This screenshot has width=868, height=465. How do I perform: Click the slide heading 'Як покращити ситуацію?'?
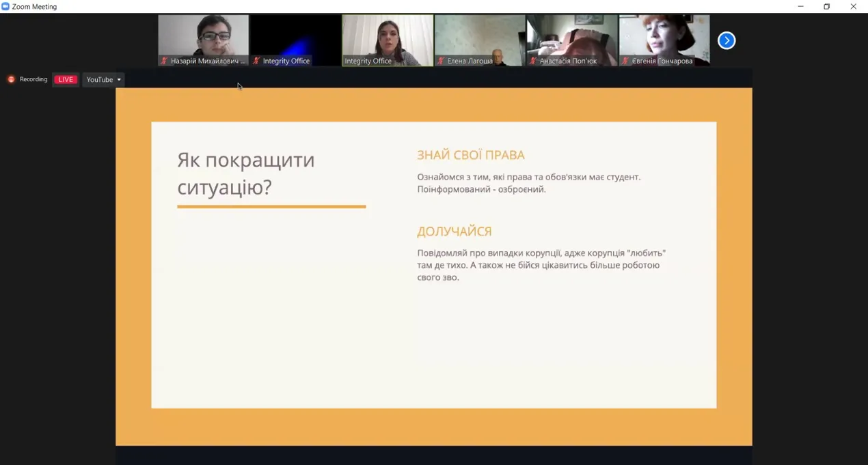(x=246, y=173)
